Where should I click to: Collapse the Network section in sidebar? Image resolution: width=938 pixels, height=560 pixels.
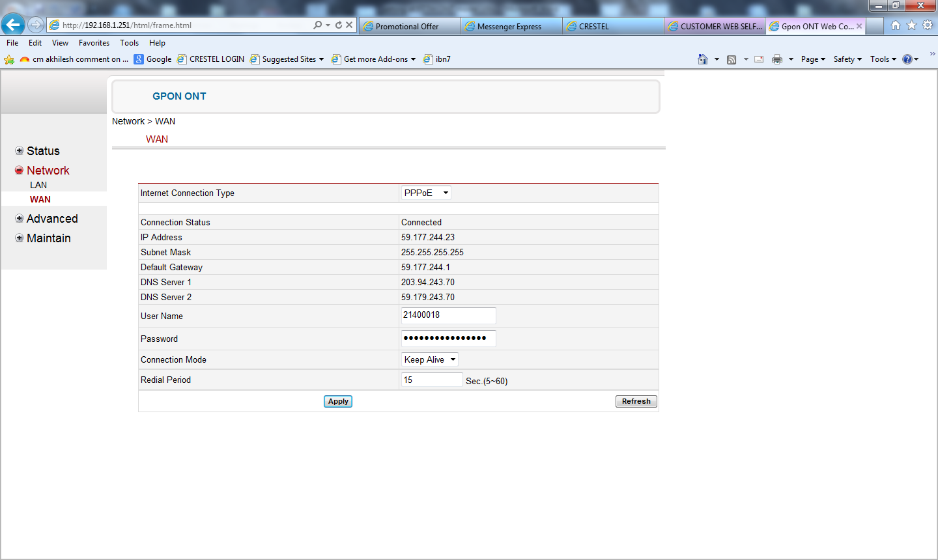(20, 171)
